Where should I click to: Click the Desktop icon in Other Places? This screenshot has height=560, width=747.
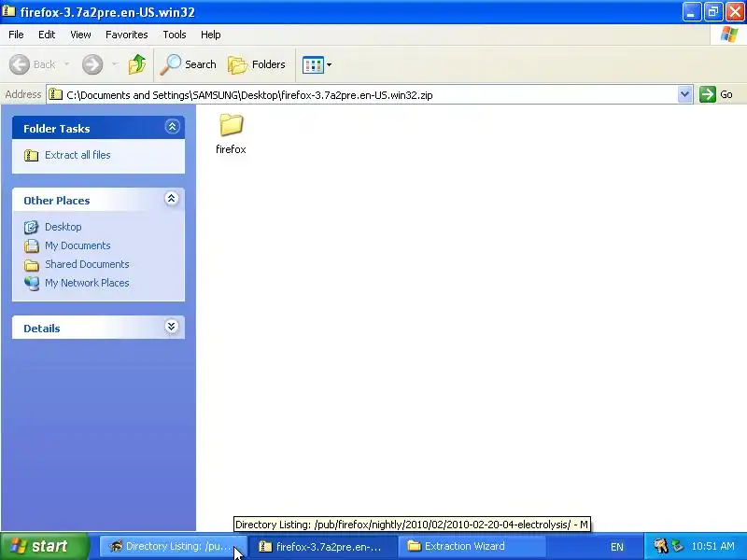coord(31,227)
